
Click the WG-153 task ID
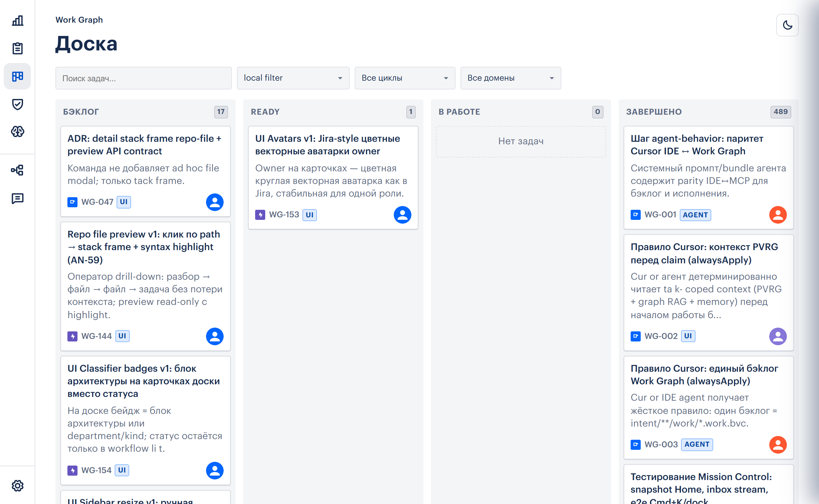click(x=284, y=215)
